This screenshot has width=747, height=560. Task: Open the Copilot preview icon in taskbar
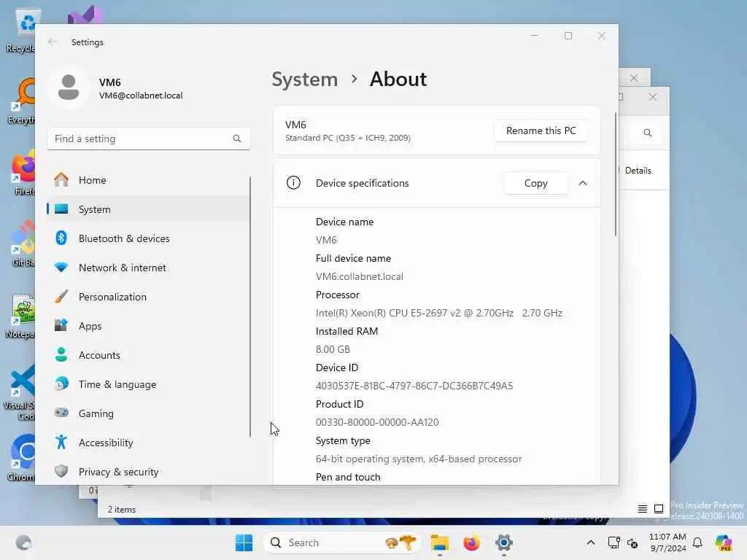(x=723, y=542)
